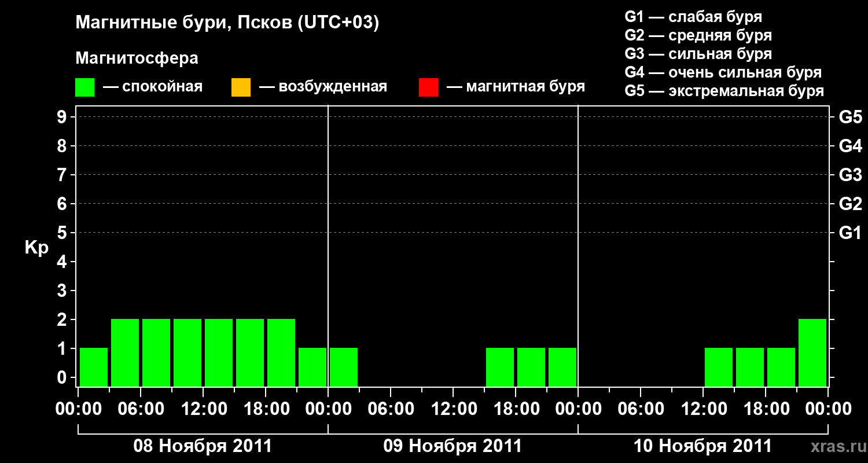Click the "— возбужденная" legend text
This screenshot has width=868, height=463.
[x=323, y=87]
